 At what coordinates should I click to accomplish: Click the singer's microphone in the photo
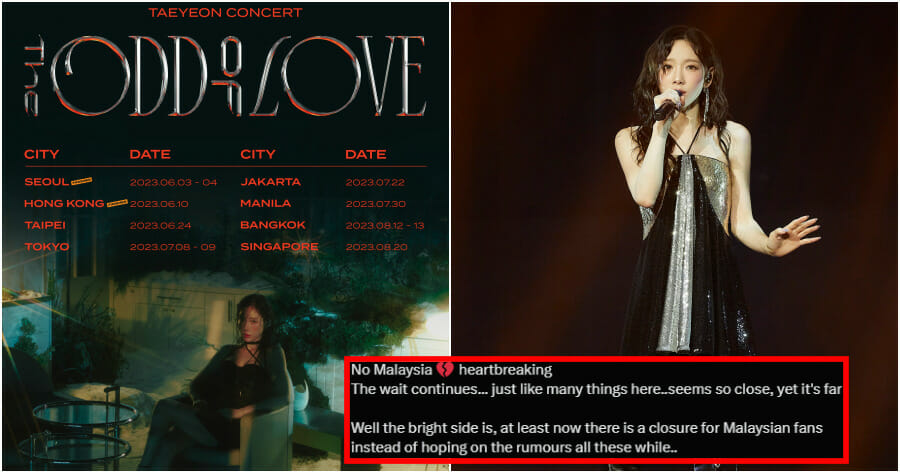[666, 108]
